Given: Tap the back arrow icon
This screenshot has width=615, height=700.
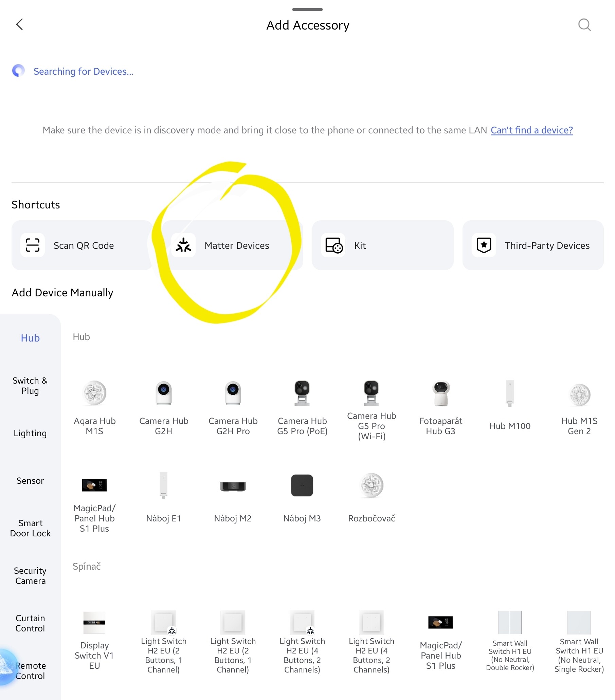Looking at the screenshot, I should point(20,25).
